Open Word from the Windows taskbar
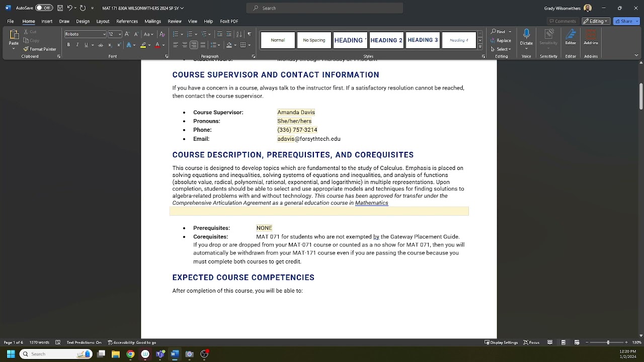Viewport: 644px width, 362px height. [x=174, y=354]
